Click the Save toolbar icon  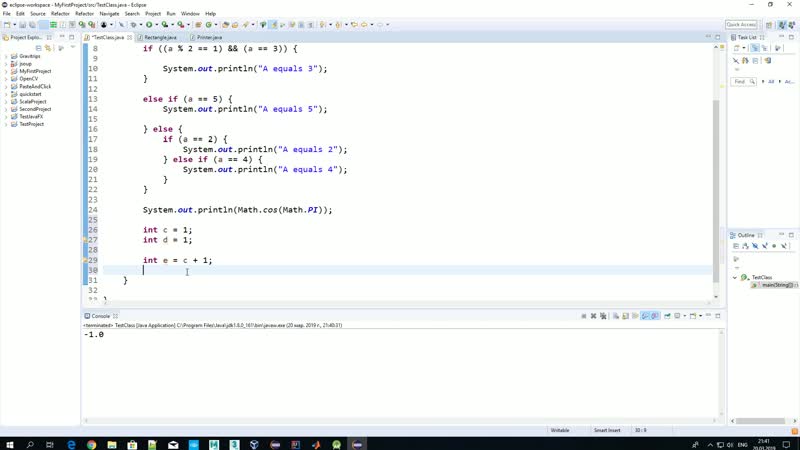click(22, 24)
